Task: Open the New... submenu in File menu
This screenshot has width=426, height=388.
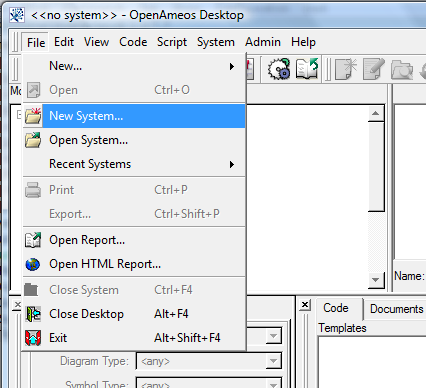Action: click(x=134, y=66)
